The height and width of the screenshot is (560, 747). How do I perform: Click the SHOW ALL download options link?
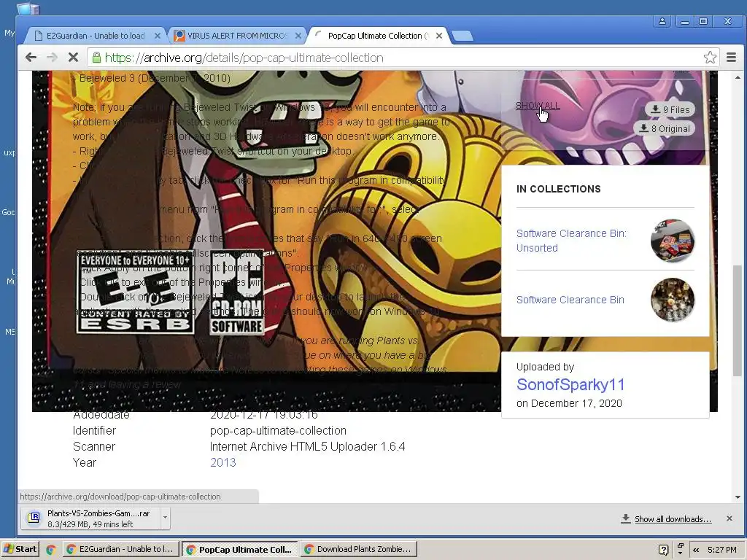(538, 106)
